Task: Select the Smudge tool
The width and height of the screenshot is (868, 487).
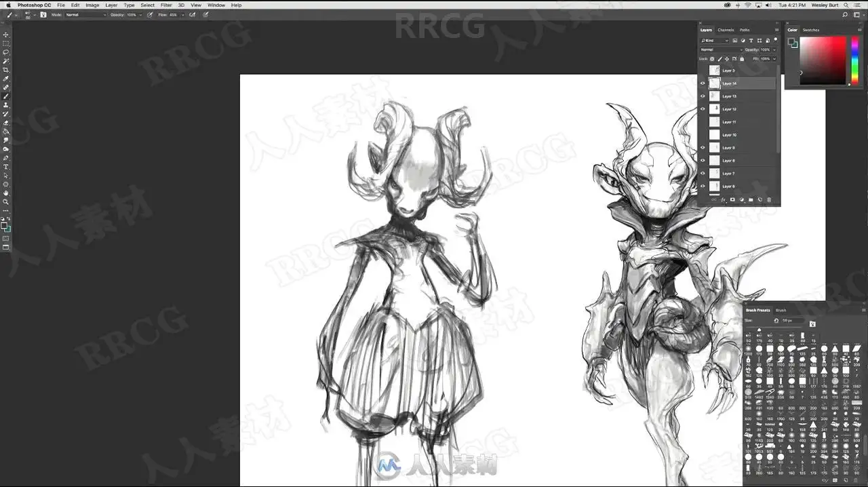Action: tap(6, 140)
